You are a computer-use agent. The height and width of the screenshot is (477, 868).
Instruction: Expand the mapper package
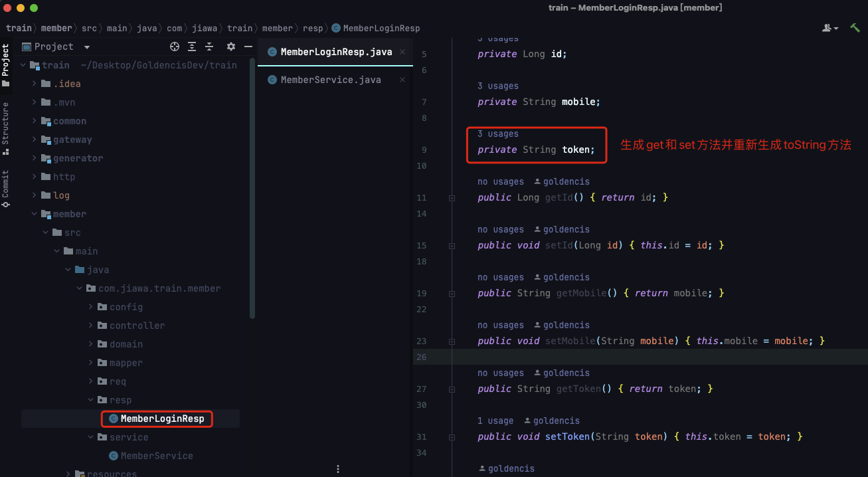click(91, 363)
